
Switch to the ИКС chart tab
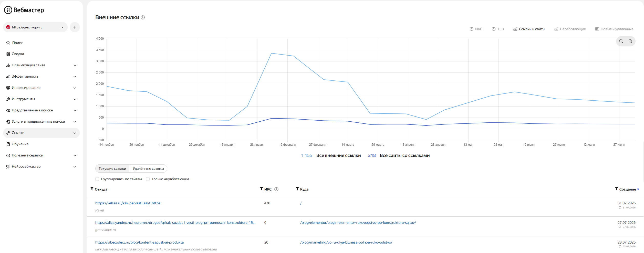476,29
